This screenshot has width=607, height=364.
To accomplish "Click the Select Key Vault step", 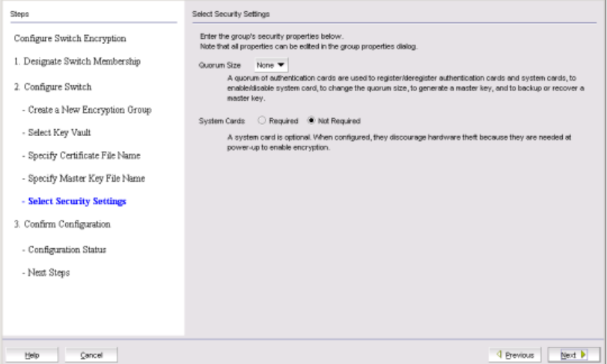I will tap(57, 132).
